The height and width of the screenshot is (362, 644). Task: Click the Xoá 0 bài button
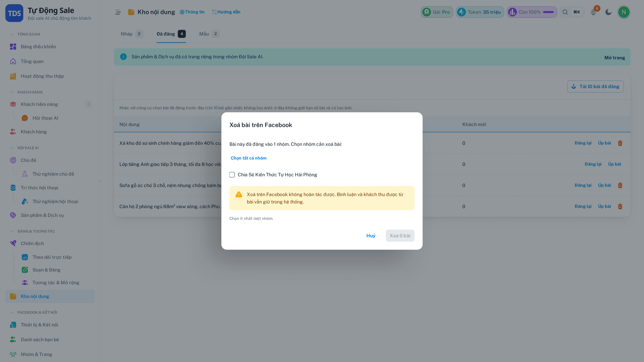[x=400, y=236]
